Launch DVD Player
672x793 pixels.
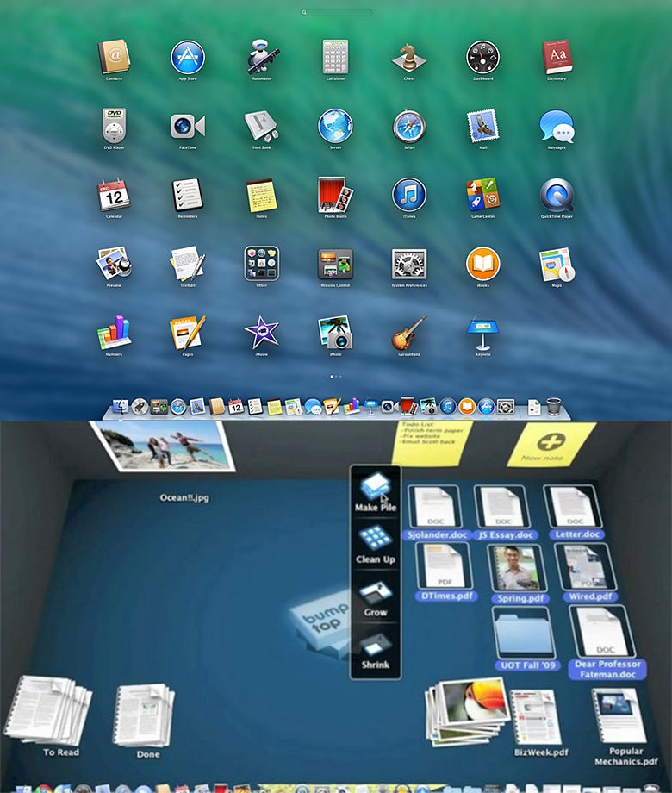[115, 126]
